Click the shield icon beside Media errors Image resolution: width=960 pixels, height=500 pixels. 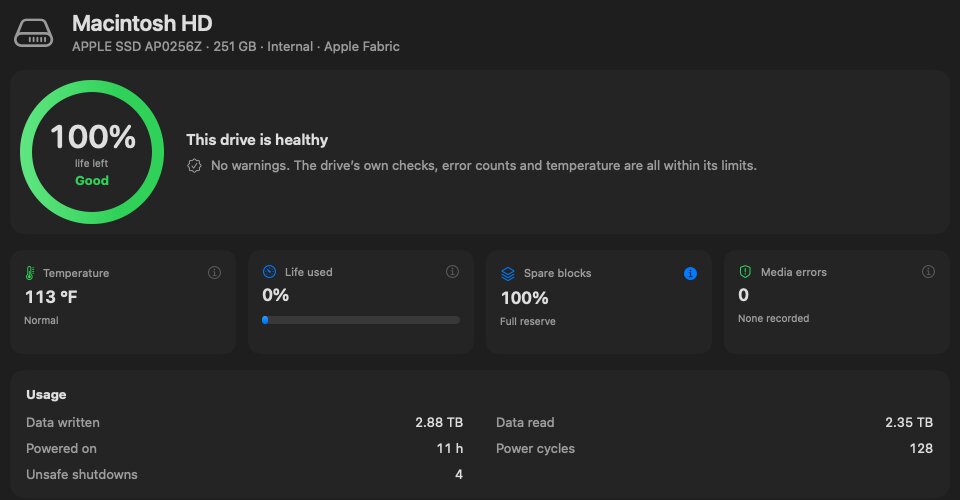[745, 271]
